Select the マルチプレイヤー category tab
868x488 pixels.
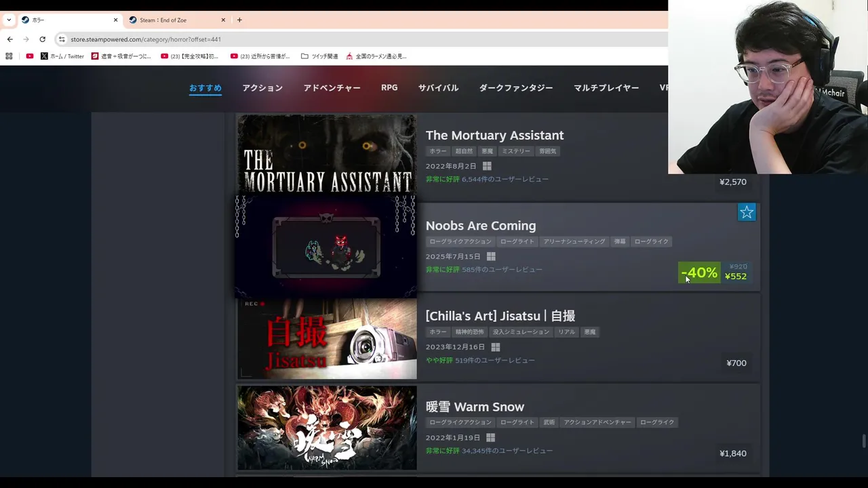[606, 88]
